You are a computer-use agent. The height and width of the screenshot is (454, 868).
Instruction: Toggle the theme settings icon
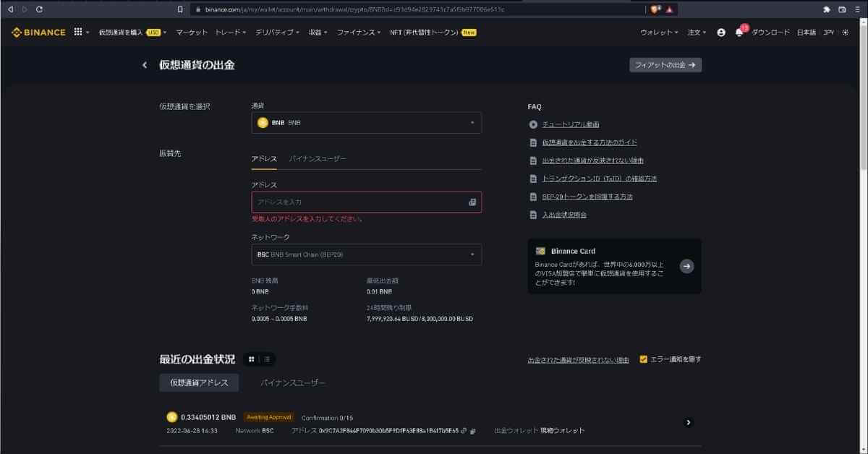(845, 33)
